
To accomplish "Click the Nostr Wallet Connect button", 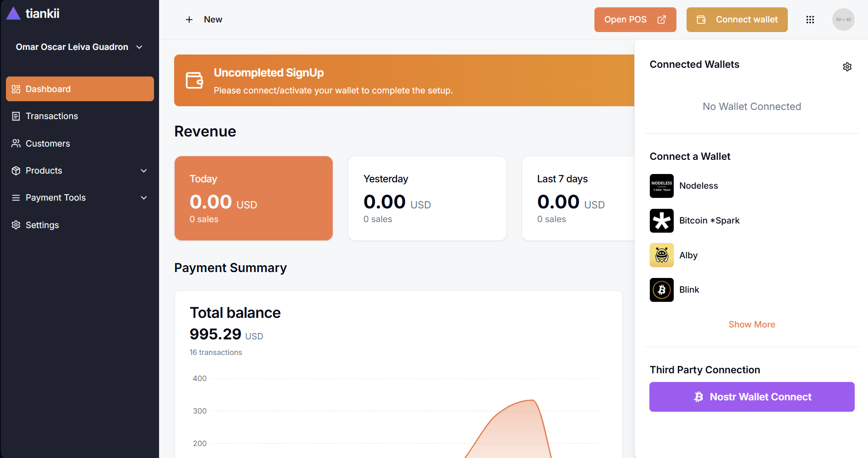I will [752, 397].
